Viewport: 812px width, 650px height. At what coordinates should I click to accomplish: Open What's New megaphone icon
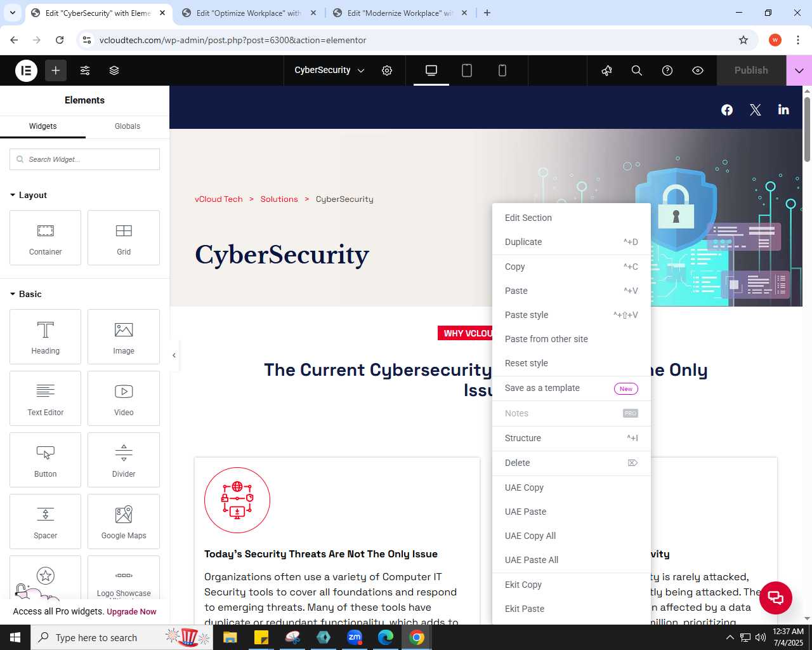(x=606, y=70)
